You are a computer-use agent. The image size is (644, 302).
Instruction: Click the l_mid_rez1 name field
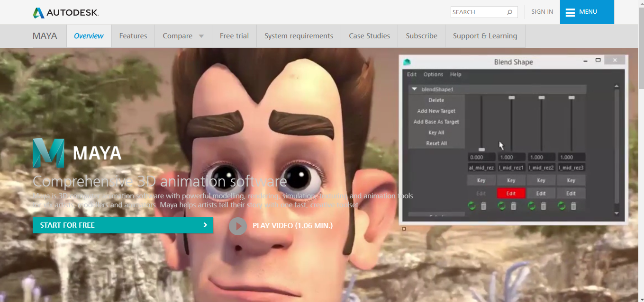(512, 168)
